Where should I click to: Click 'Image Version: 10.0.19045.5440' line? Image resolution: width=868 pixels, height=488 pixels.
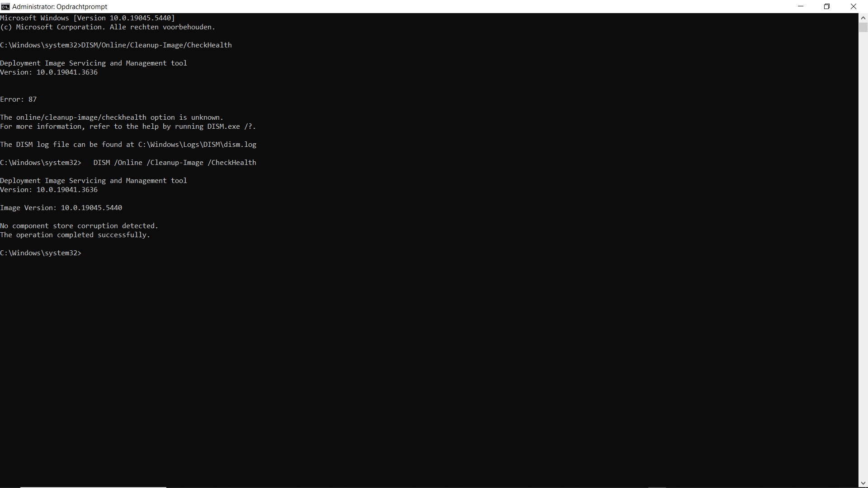pyautogui.click(x=61, y=208)
